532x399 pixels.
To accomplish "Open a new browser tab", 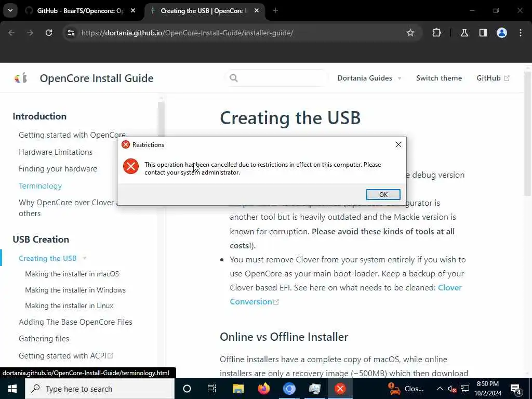I will (x=275, y=11).
